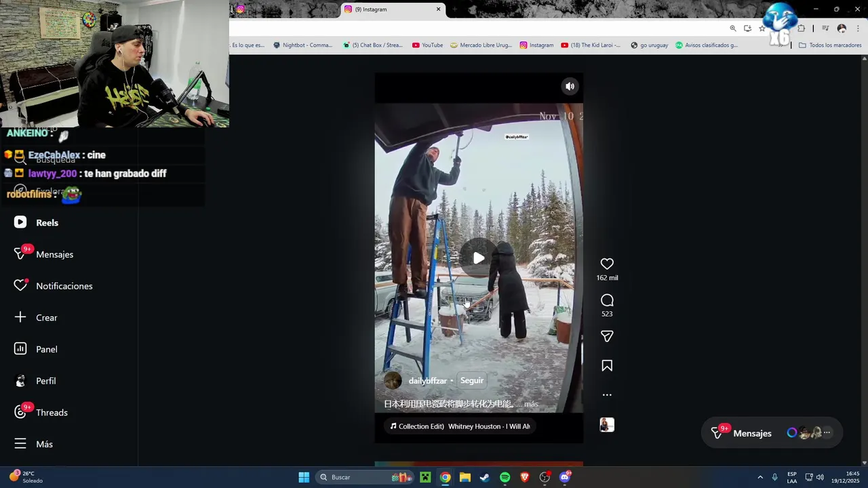Viewport: 868px width, 488px height.
Task: Click the Crear plus option
Action: pyautogui.click(x=37, y=317)
